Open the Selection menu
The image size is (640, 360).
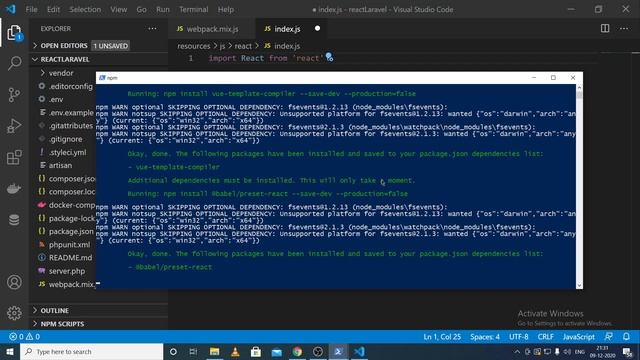85,9
